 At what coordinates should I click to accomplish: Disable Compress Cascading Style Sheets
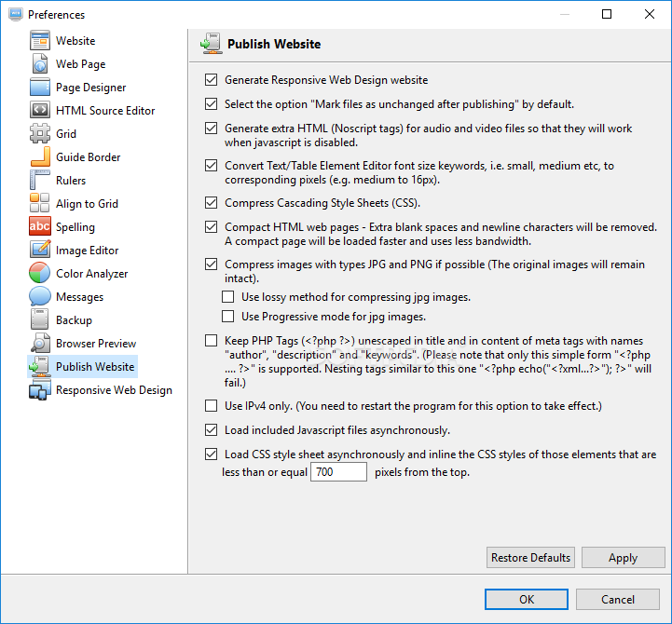click(211, 203)
